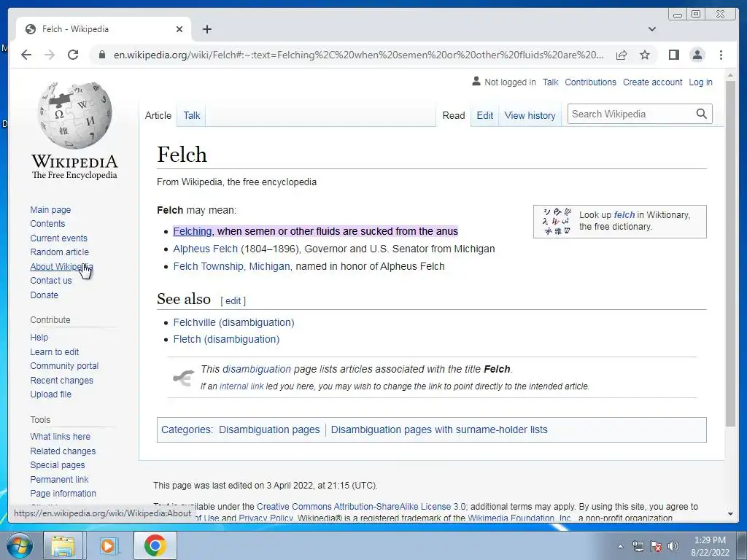
Task: Open the View history tab
Action: (530, 115)
